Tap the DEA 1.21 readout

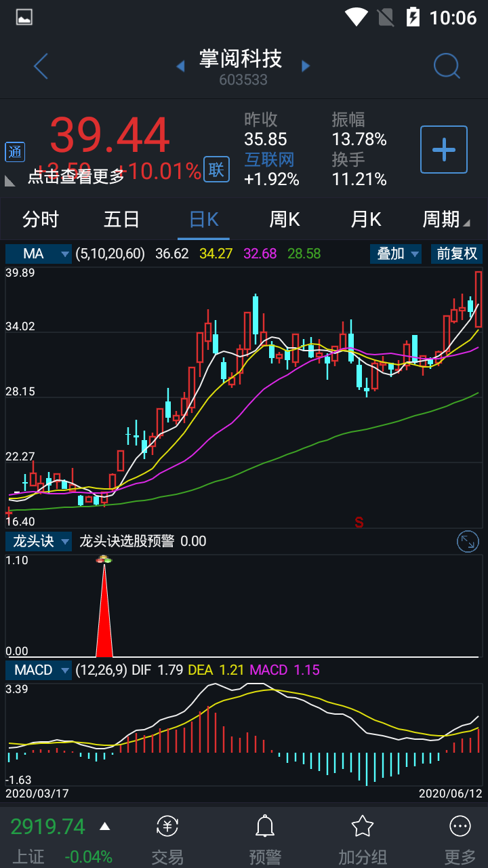(216, 670)
